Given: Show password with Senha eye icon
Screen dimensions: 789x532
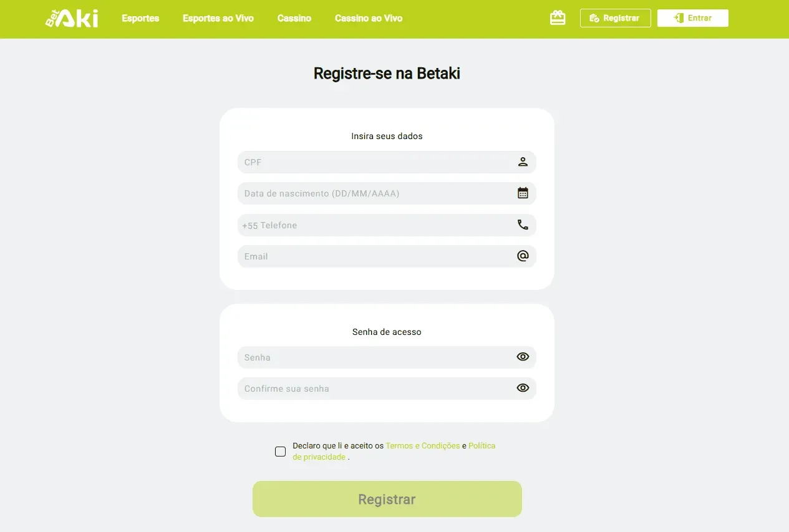Looking at the screenshot, I should pos(523,357).
